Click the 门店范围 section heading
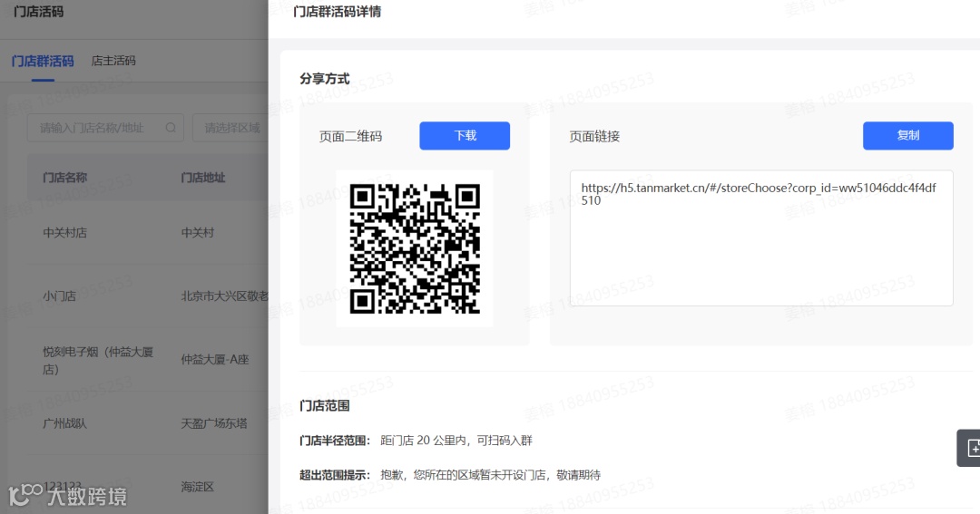Screen dimensions: 980x514 coord(324,406)
